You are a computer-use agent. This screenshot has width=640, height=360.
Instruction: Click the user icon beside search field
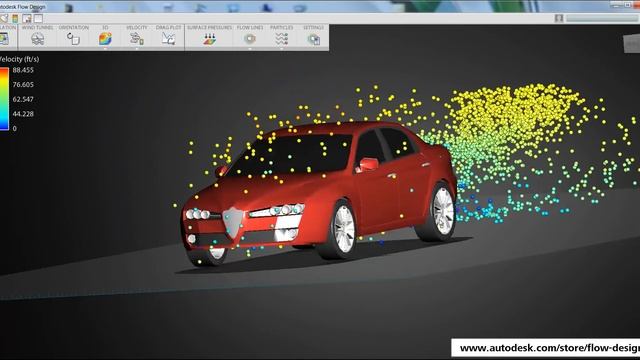tap(559, 18)
